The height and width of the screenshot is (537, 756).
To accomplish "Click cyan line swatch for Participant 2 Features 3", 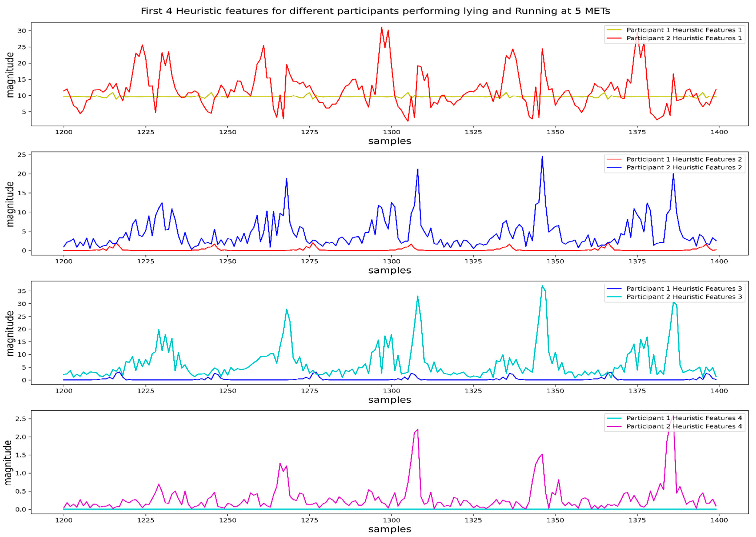I will tap(614, 297).
